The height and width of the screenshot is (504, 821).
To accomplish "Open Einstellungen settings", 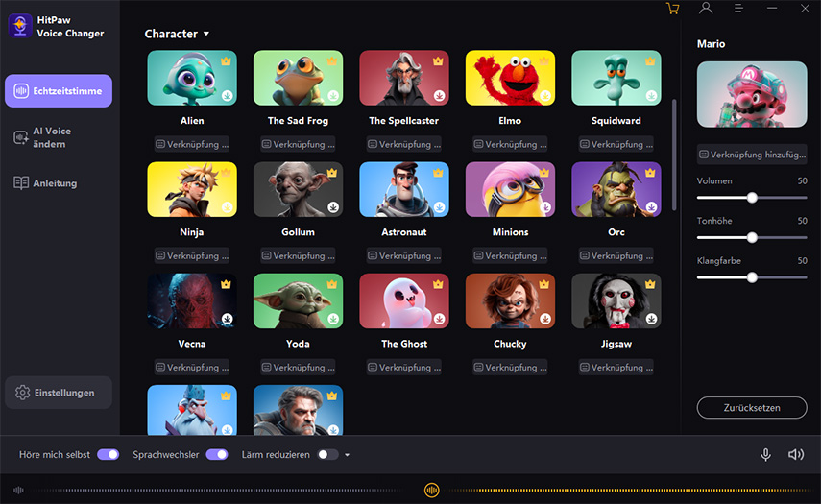I will tap(59, 393).
